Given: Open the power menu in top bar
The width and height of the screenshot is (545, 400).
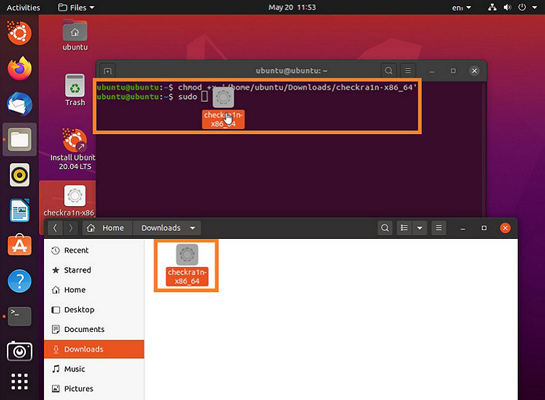Looking at the screenshot, I should coord(522,7).
